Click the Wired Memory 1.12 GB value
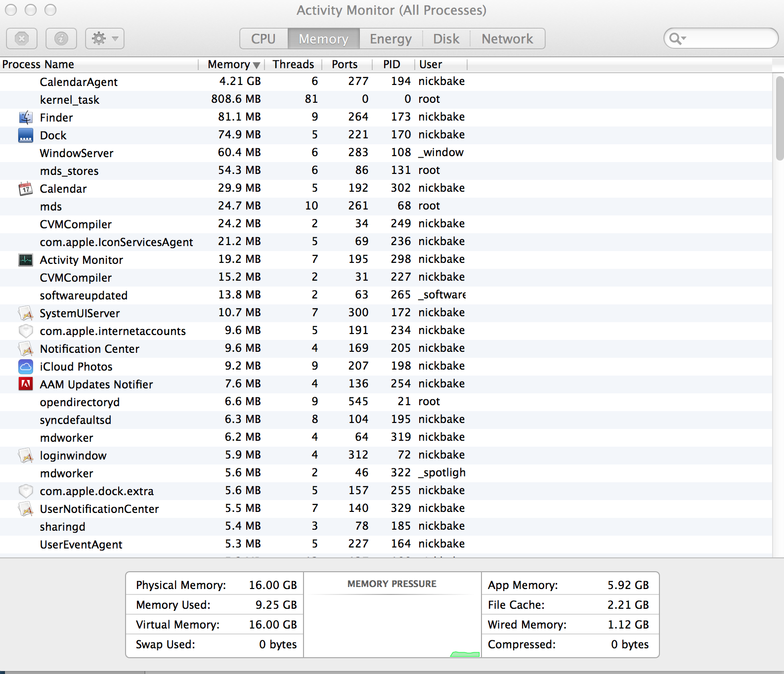 coord(628,625)
